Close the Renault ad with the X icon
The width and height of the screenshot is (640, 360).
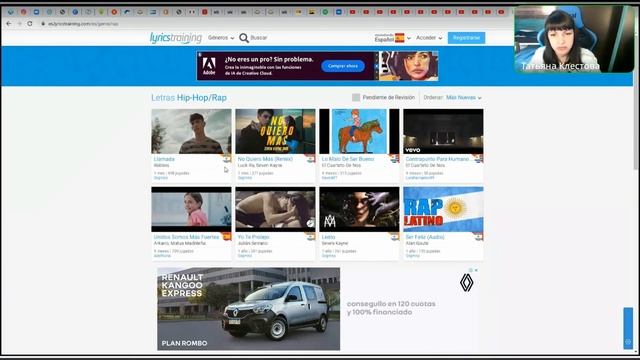(x=476, y=270)
